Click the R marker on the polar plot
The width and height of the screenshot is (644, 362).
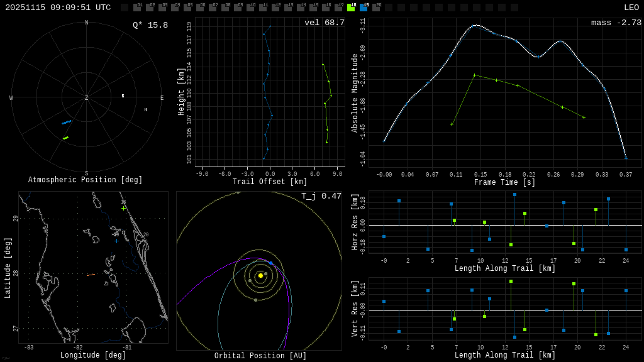coord(123,96)
